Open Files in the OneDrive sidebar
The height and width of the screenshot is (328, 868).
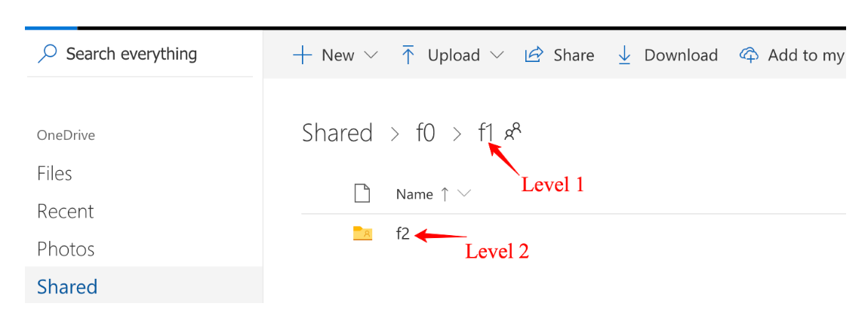[54, 173]
